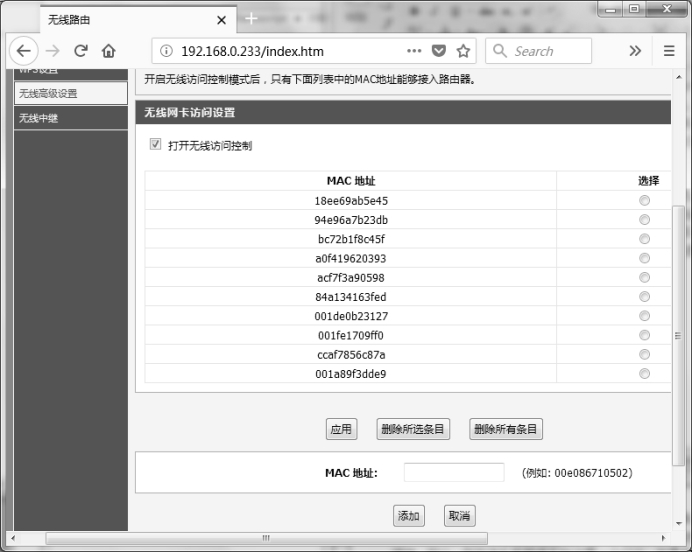Click the search magnifier icon
Image resolution: width=692 pixels, height=552 pixels.
click(500, 51)
